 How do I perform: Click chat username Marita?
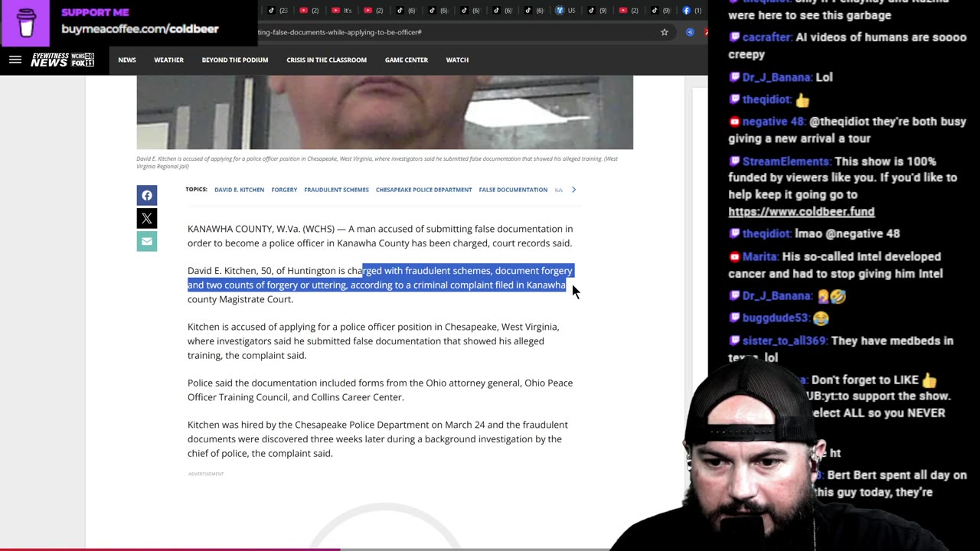[760, 256]
